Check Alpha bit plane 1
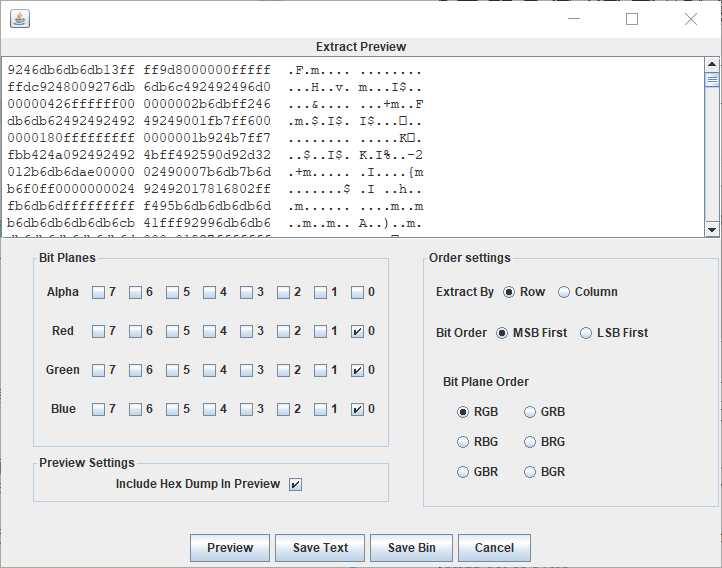722x568 pixels. pos(320,292)
